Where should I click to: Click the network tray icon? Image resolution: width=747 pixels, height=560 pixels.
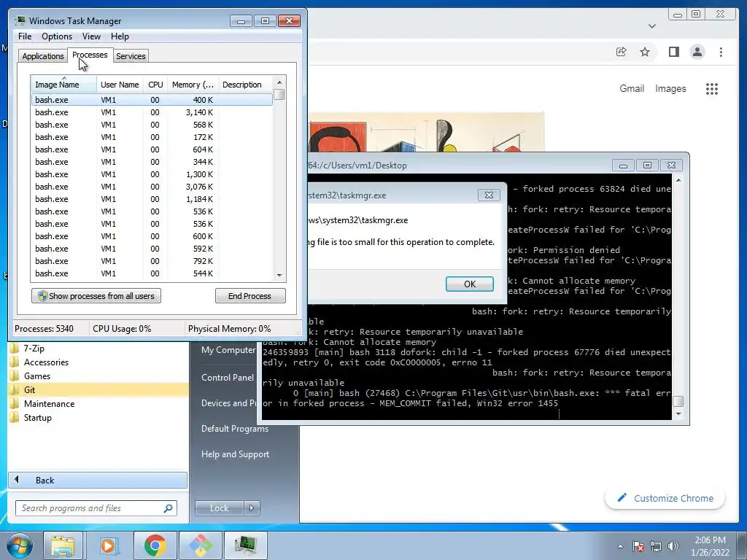point(656,546)
